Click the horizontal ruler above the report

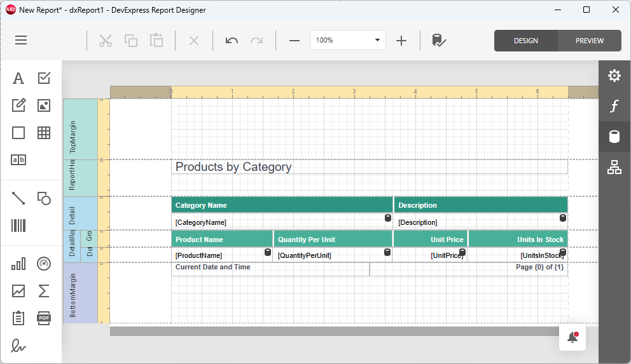pyautogui.click(x=354, y=92)
